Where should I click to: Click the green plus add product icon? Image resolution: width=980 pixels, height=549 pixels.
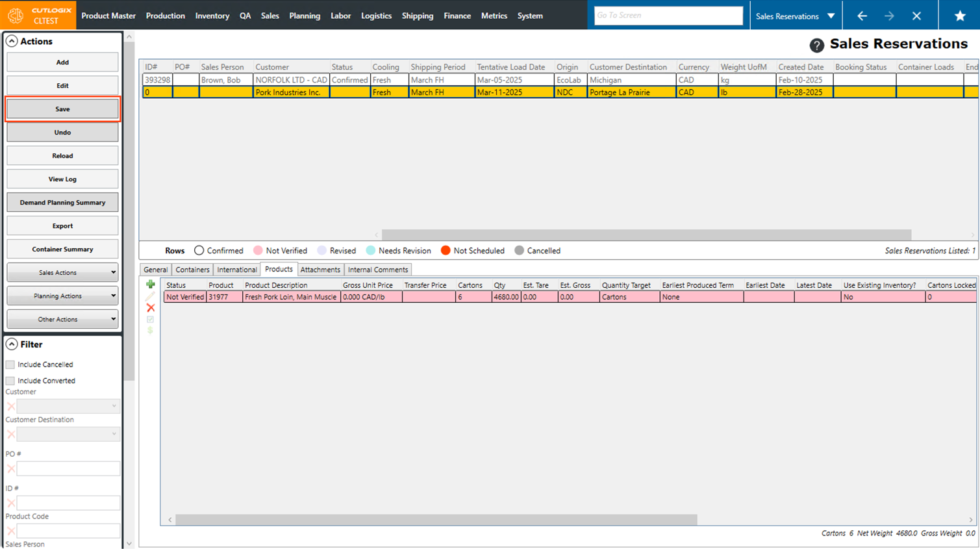tap(151, 285)
